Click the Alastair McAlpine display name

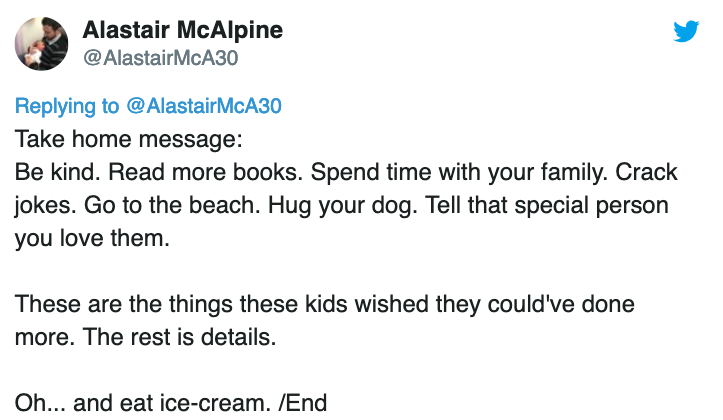(183, 30)
